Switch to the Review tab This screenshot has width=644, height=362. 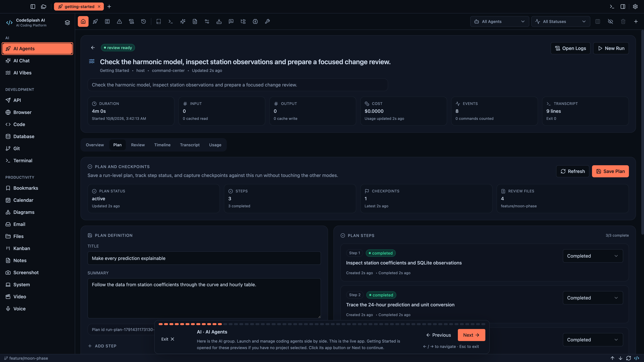coord(138,145)
